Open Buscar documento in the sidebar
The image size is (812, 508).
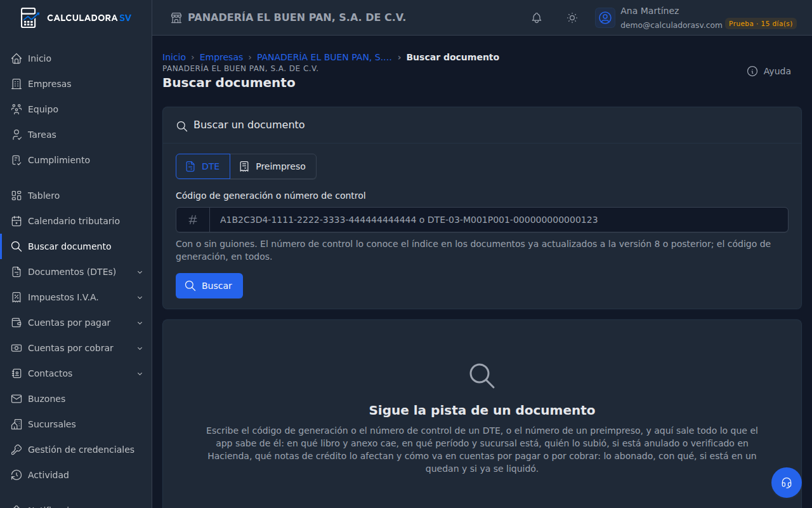coord(76,246)
